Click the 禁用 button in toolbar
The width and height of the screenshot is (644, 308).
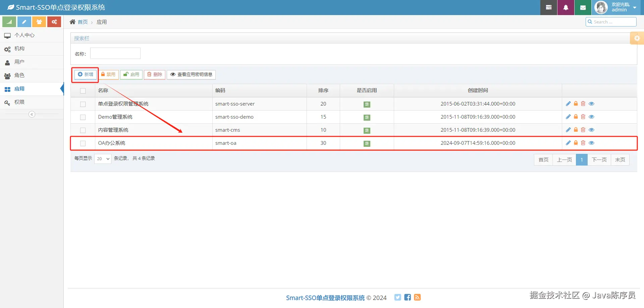pos(108,74)
